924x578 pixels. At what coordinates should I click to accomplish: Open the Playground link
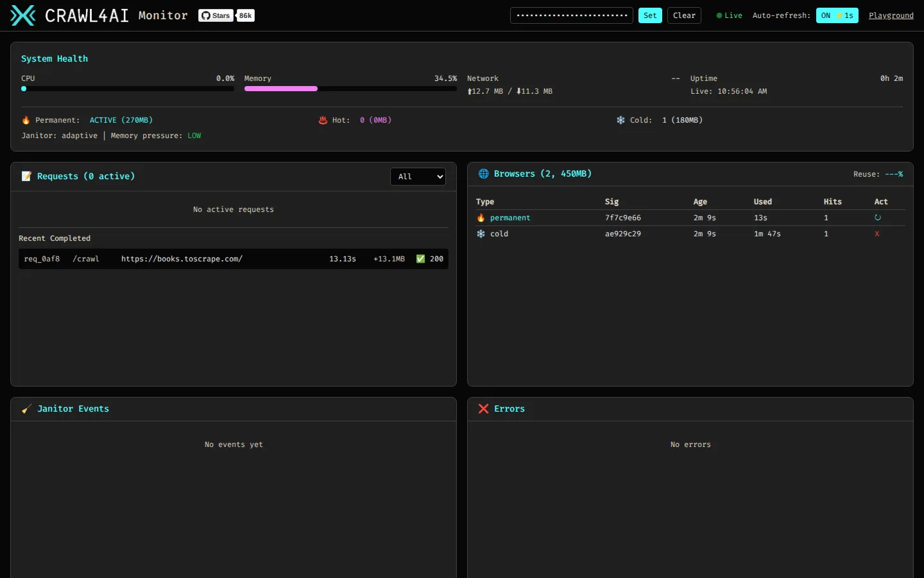pyautogui.click(x=891, y=15)
